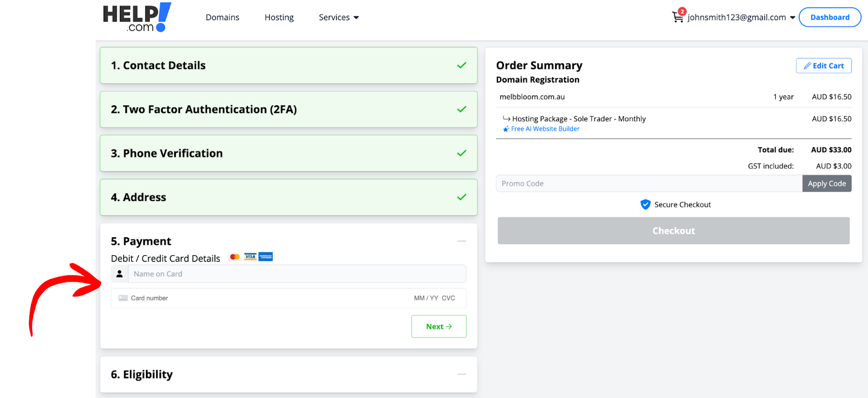Click the American Express card icon
The image size is (868, 398).
266,257
